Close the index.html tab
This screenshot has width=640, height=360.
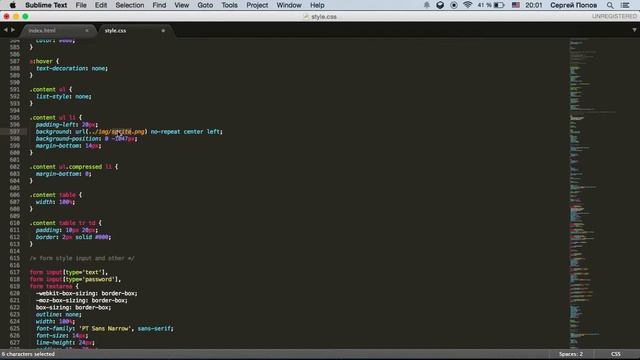coord(87,31)
